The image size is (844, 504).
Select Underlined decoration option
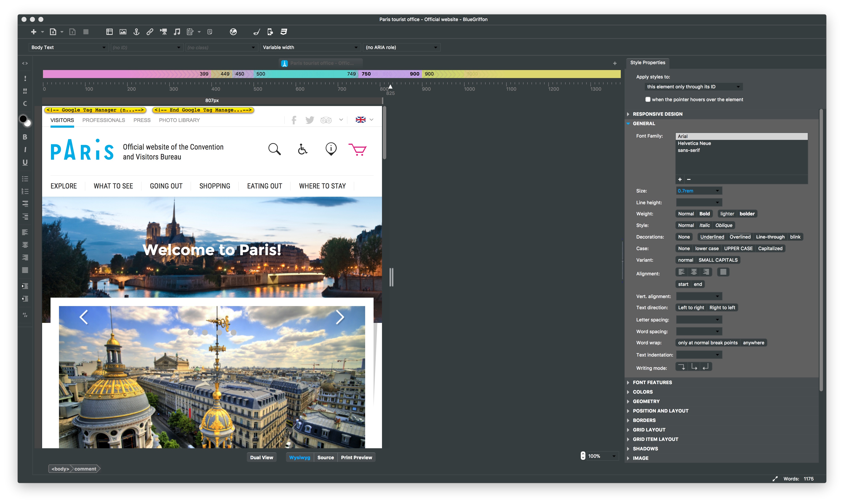pyautogui.click(x=712, y=237)
